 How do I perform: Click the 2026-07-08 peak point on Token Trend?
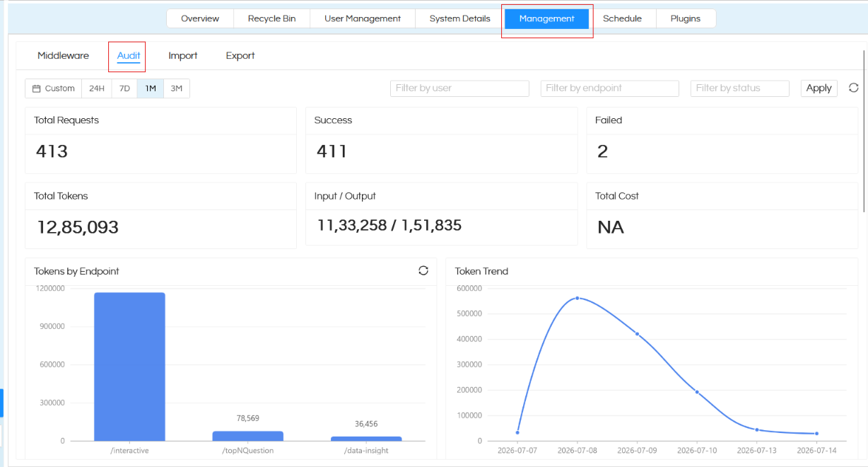pyautogui.click(x=577, y=298)
